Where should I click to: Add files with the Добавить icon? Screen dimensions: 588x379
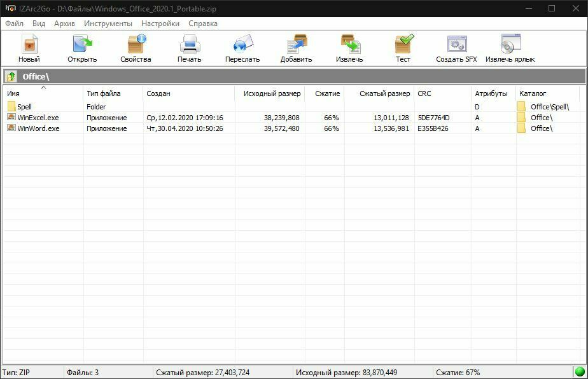tap(296, 46)
